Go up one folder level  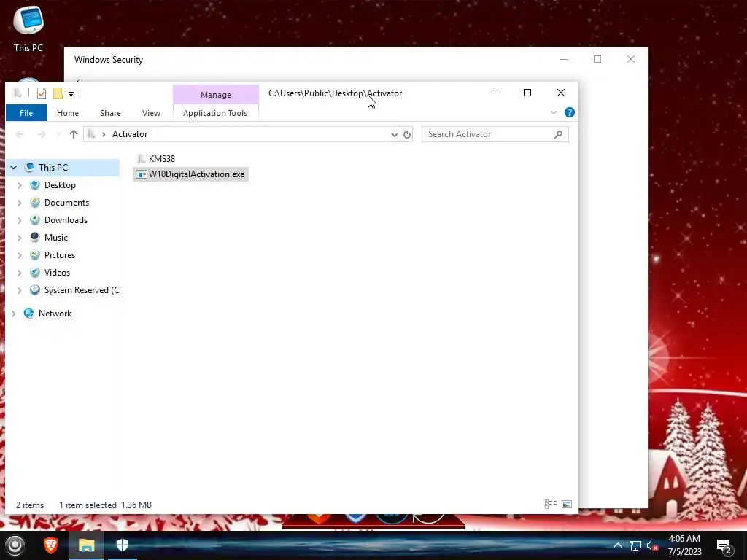click(74, 134)
